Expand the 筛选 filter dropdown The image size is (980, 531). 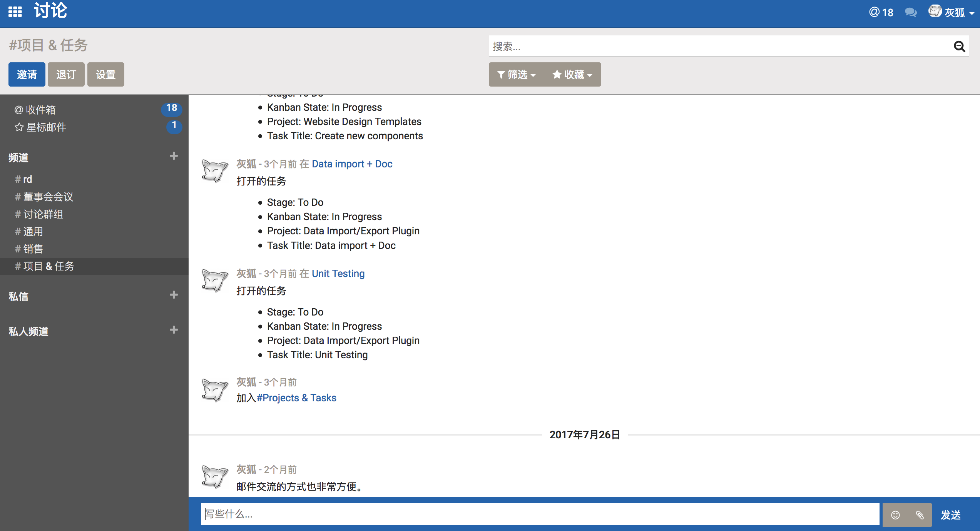click(x=516, y=75)
